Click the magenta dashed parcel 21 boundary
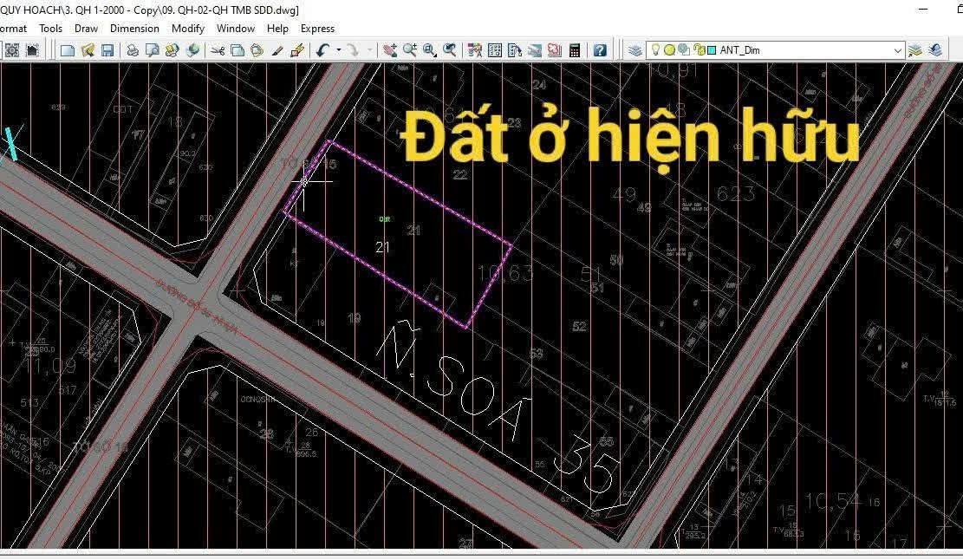The height and width of the screenshot is (560, 963). click(420, 194)
